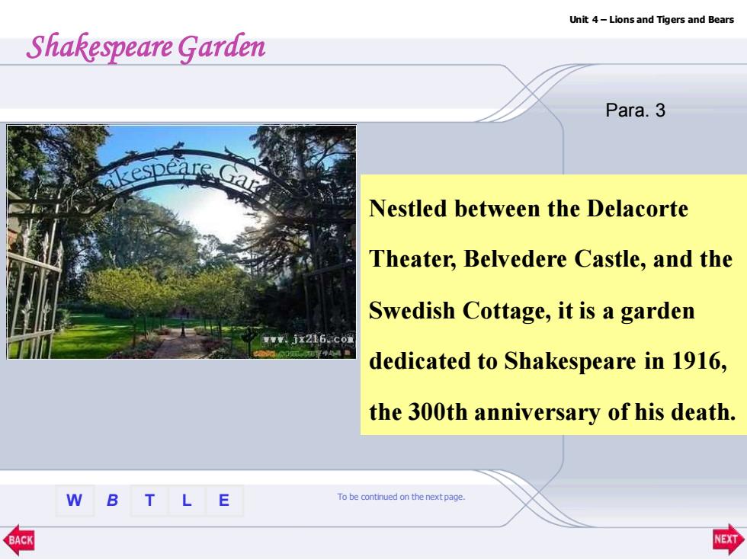Select the T navigation tab
Image resolution: width=747 pixels, height=560 pixels.
click(149, 501)
